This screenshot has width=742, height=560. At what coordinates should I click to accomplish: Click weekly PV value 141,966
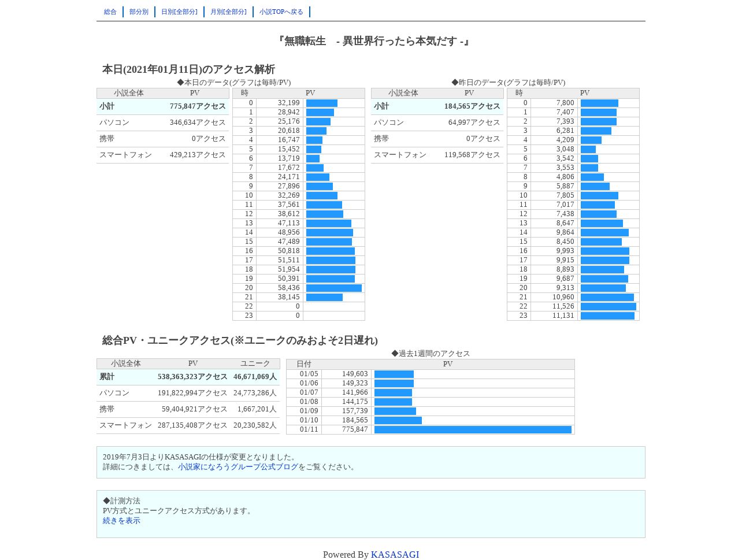coord(355,392)
